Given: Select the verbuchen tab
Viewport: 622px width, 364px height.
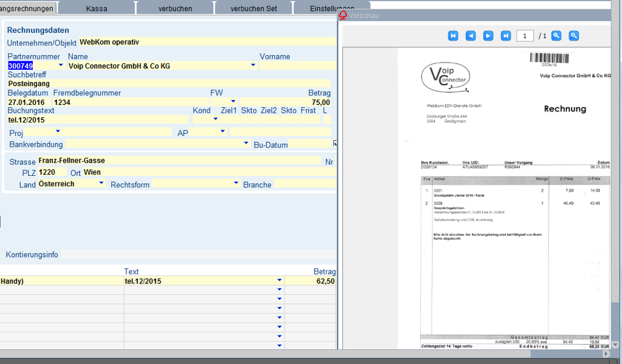Looking at the screenshot, I should (175, 8).
